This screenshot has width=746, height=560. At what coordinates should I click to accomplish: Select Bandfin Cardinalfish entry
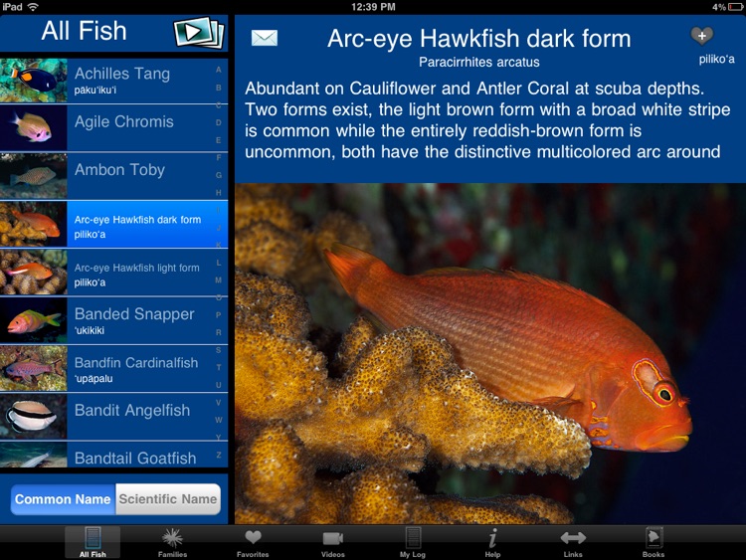[113, 368]
